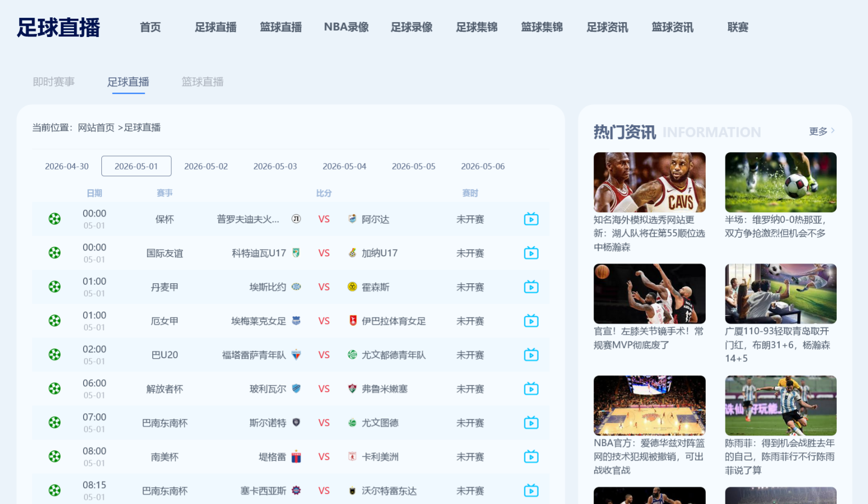Select date 2026-05-01
The width and height of the screenshot is (868, 504).
pos(136,166)
